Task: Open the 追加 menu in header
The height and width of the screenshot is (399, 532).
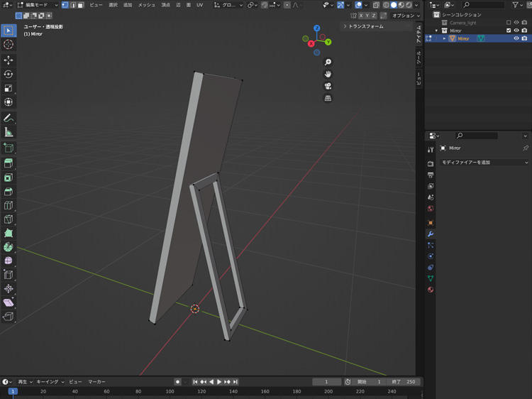Action: point(128,5)
